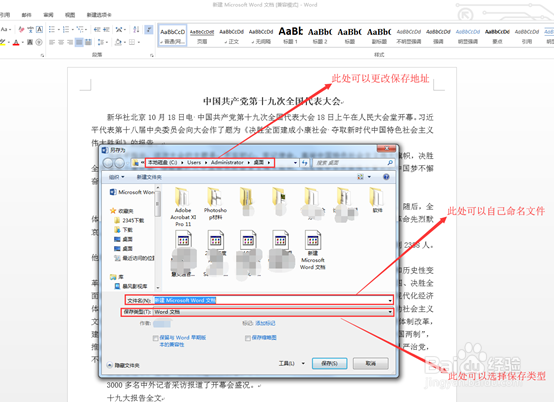The height and width of the screenshot is (402, 554).
Task: Click the clear formatting eraser icon
Action: click(21, 29)
